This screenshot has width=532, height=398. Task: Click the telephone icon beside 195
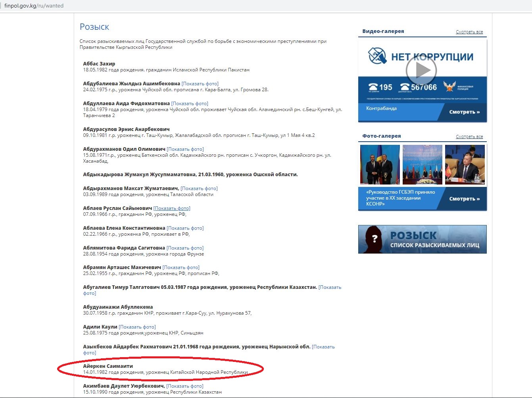[x=373, y=87]
